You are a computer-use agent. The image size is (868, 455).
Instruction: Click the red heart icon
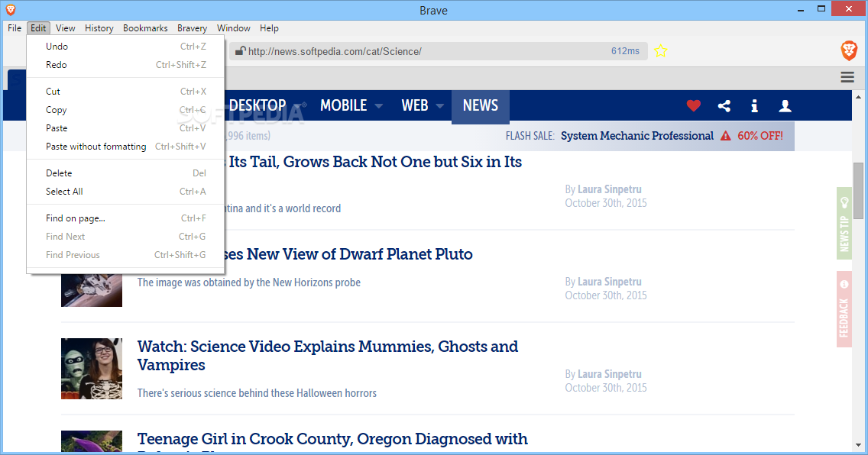pos(693,105)
